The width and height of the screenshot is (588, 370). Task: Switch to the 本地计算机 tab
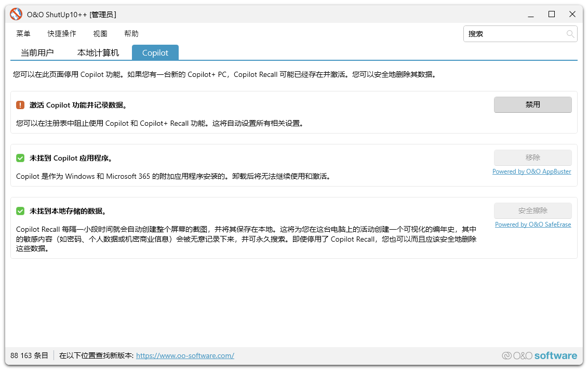click(98, 52)
